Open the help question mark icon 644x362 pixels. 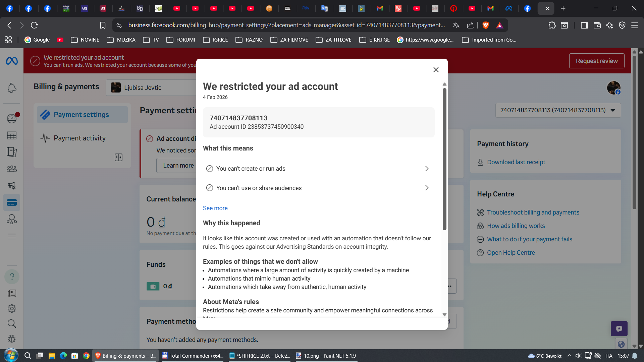(12, 277)
